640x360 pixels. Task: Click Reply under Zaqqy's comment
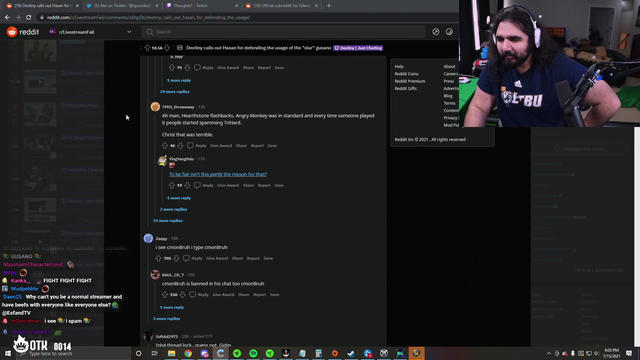pos(197,258)
